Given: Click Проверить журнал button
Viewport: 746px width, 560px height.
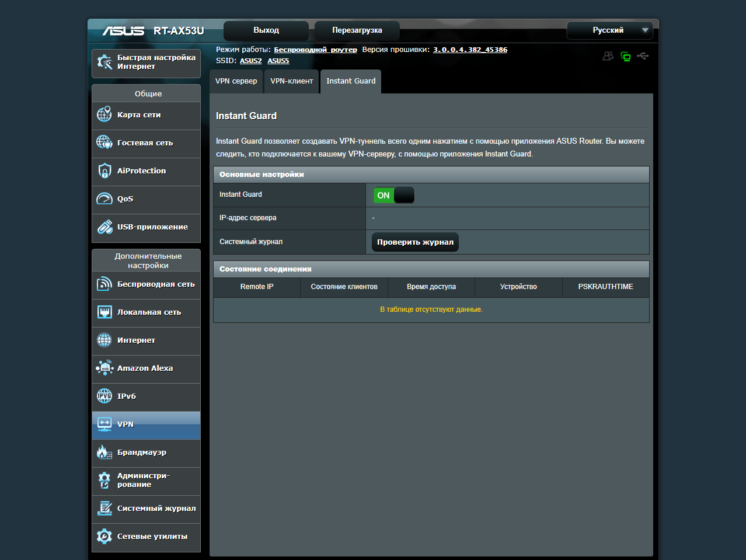Looking at the screenshot, I should [x=415, y=242].
